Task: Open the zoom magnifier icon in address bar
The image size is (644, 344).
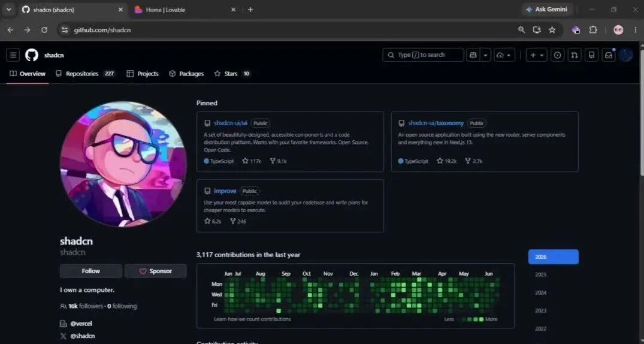Action: [x=522, y=30]
